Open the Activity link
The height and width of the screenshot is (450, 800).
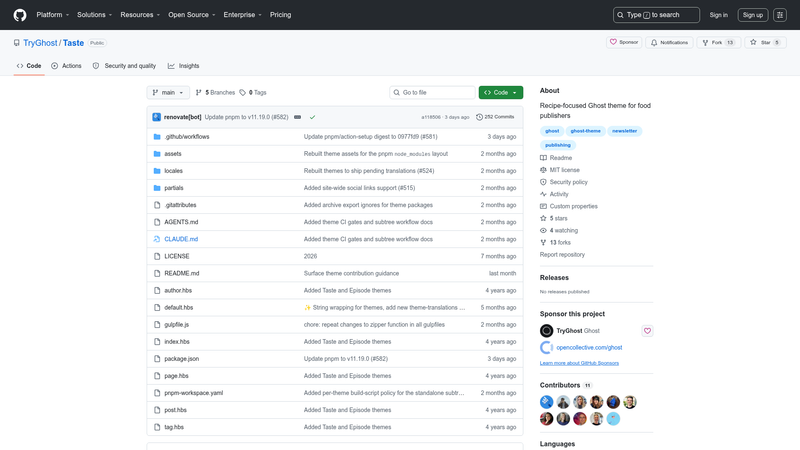554,194
